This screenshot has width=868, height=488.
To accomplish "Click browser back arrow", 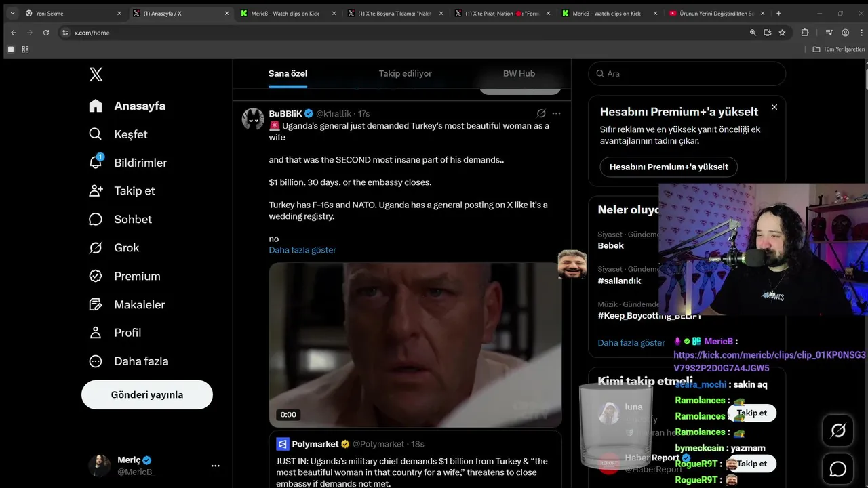I will pyautogui.click(x=14, y=33).
